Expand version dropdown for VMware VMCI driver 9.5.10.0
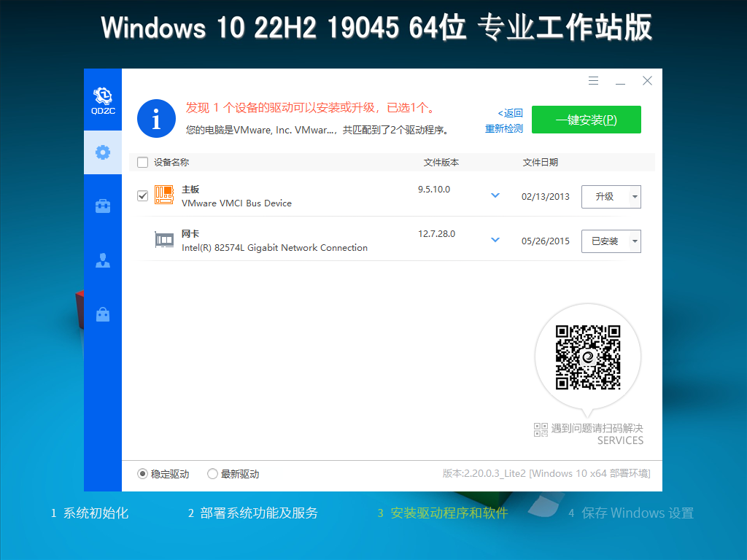747x560 pixels. 495,195
